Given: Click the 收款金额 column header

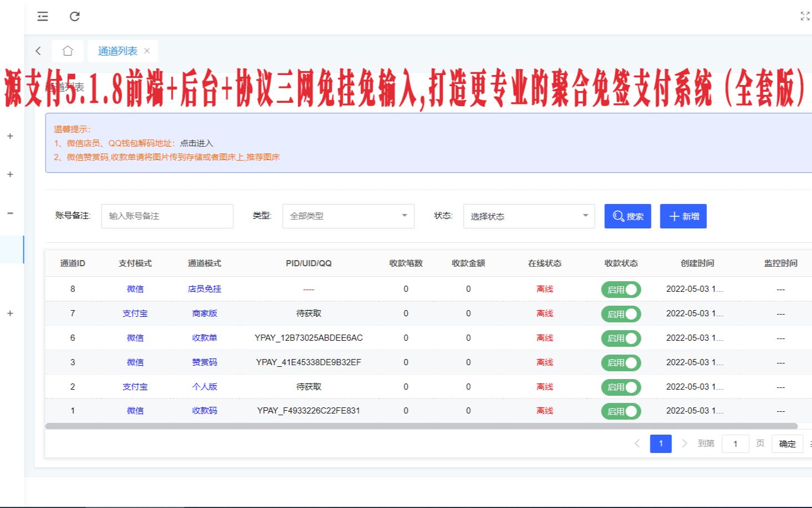Looking at the screenshot, I should point(468,263).
